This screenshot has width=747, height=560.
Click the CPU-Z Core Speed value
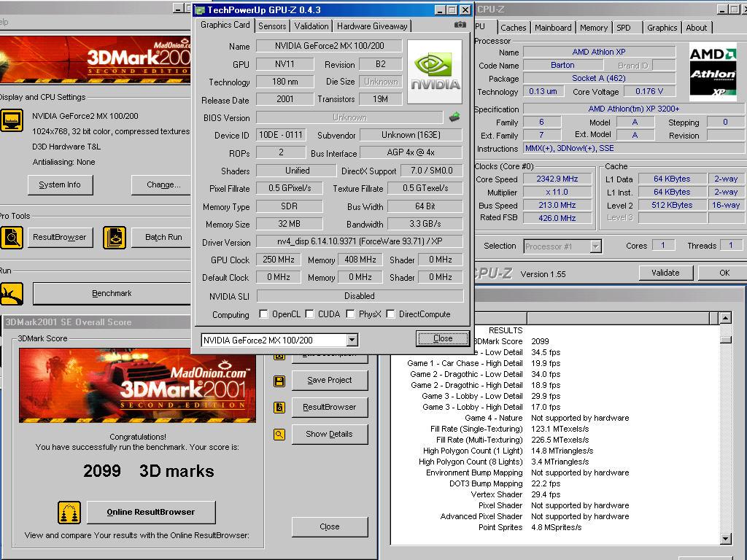pos(557,179)
